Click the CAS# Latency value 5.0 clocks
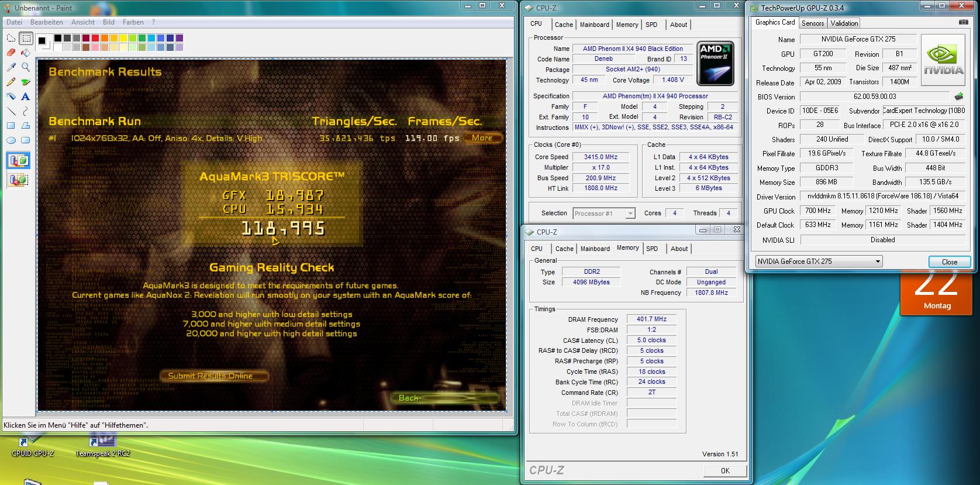The height and width of the screenshot is (485, 980). (651, 340)
